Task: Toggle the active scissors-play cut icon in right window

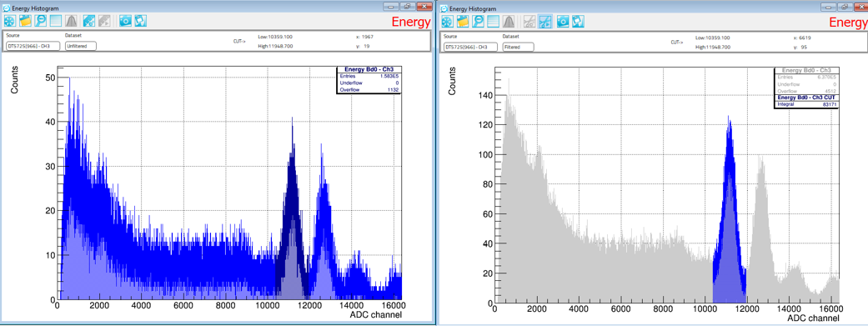Action: [x=545, y=21]
